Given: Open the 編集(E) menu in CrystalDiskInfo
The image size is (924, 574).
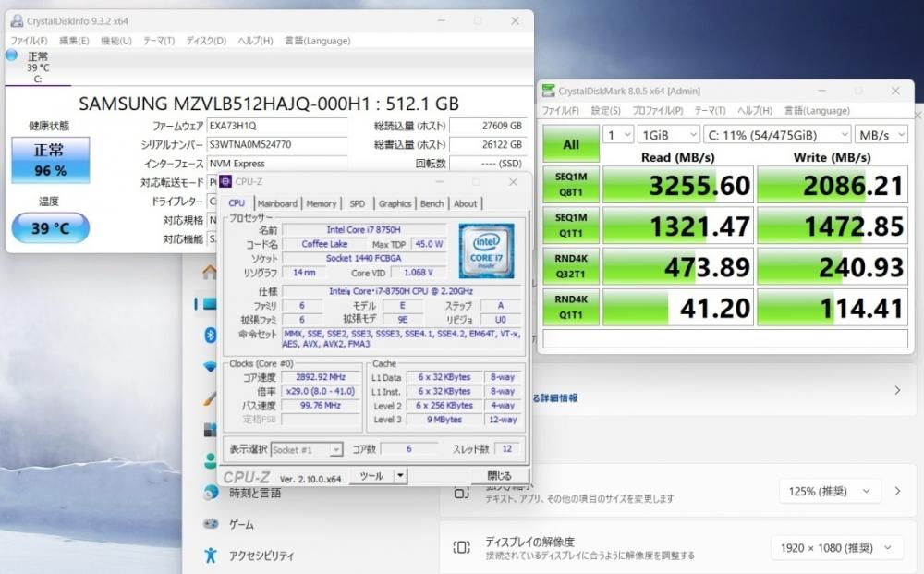Looking at the screenshot, I should click(x=74, y=41).
